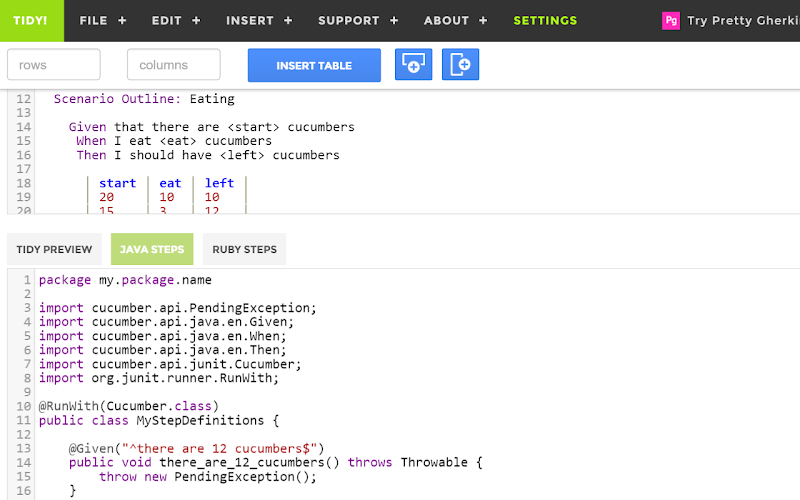Click the 'Given' keyword on line 14

coord(88,127)
